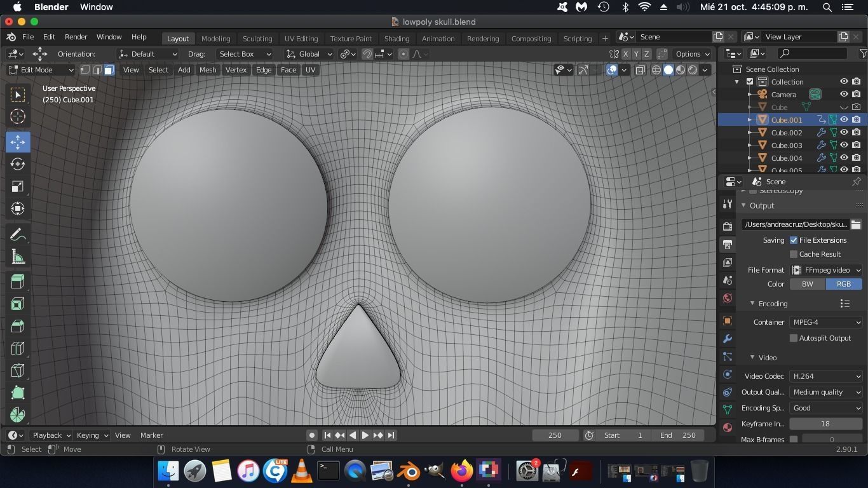The height and width of the screenshot is (488, 868).
Task: Open Particles properties tab
Action: 728,356
